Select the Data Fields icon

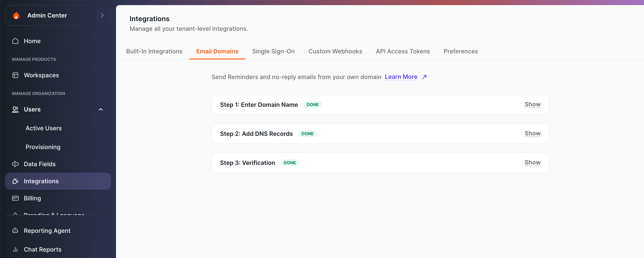coord(15,164)
